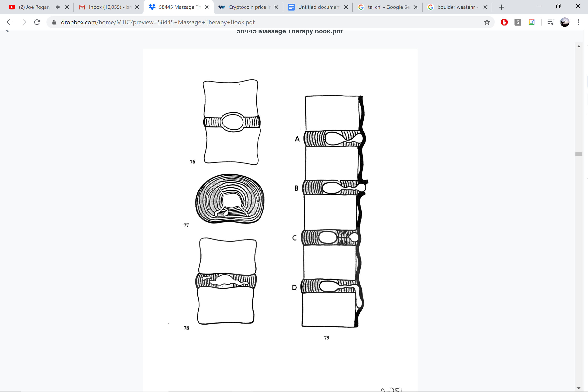Switch to Gmail Inbox tab
Screen dimensions: 588x392
(107, 7)
